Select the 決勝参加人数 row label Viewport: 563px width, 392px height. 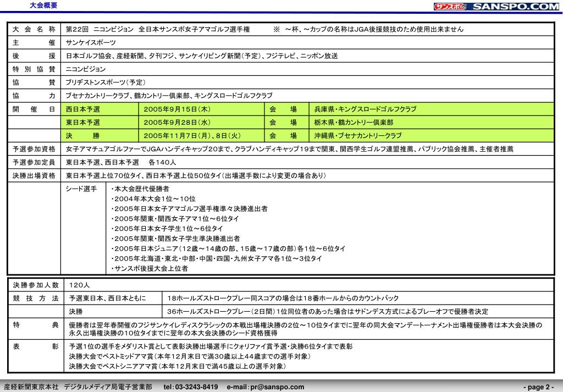[36, 285]
